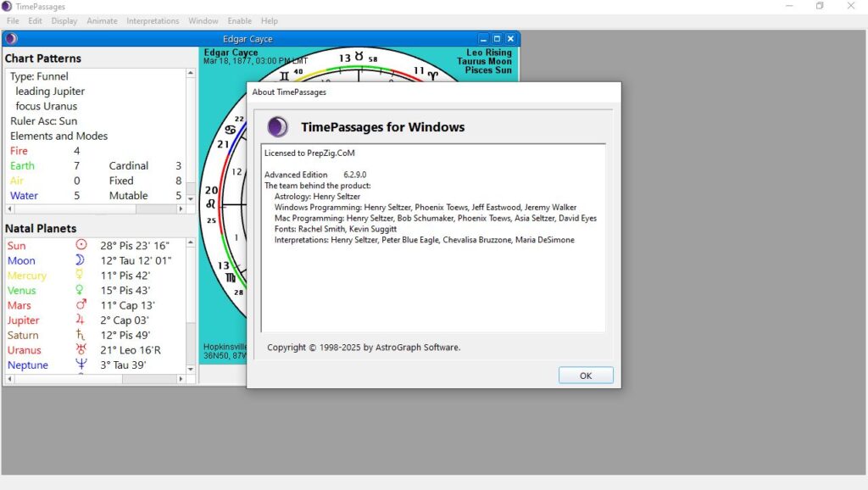
Task: Click the yellow 'Air' element label
Action: coord(17,181)
